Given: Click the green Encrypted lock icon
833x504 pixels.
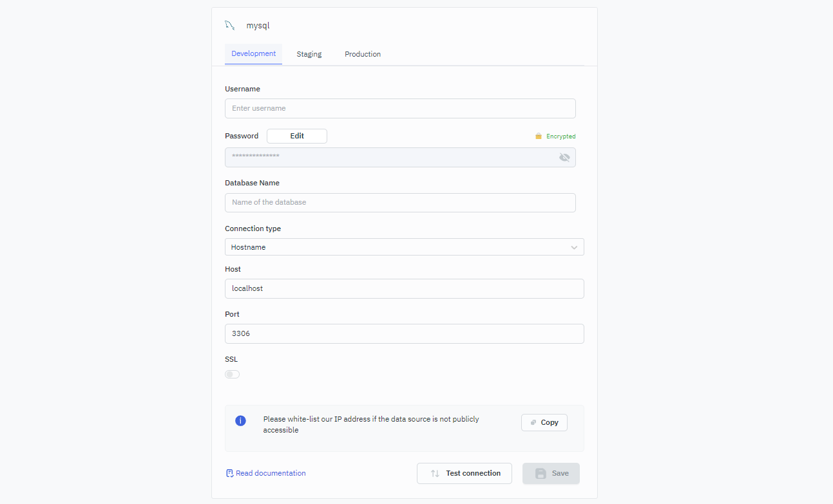Looking at the screenshot, I should pyautogui.click(x=539, y=136).
